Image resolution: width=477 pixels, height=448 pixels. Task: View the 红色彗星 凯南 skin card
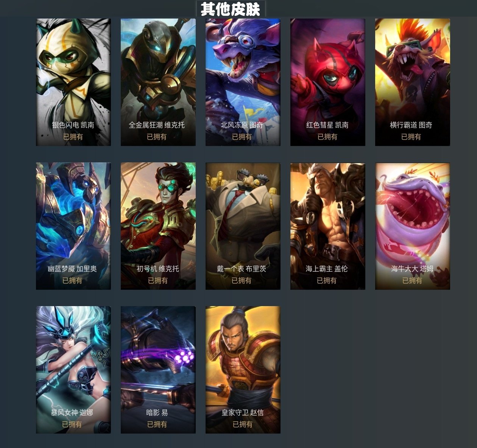coord(328,82)
